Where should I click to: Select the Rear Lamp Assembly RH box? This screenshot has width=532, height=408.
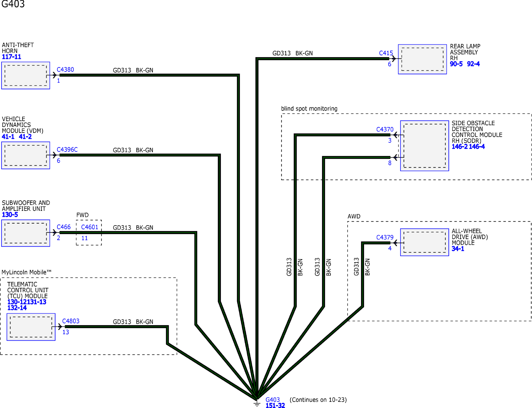[x=422, y=59]
